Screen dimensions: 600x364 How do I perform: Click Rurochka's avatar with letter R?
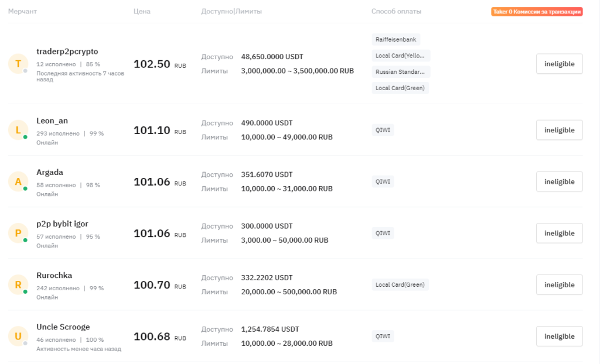pyautogui.click(x=18, y=285)
